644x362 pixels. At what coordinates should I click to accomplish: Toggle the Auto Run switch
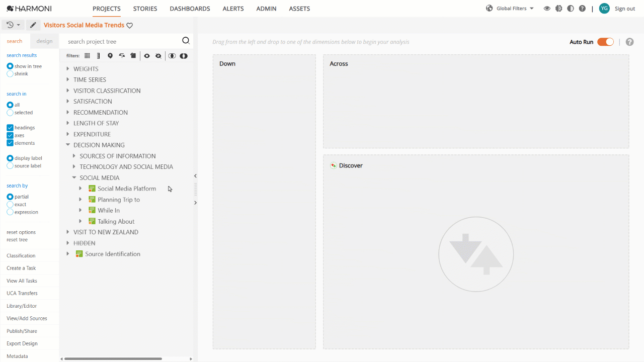click(x=605, y=42)
